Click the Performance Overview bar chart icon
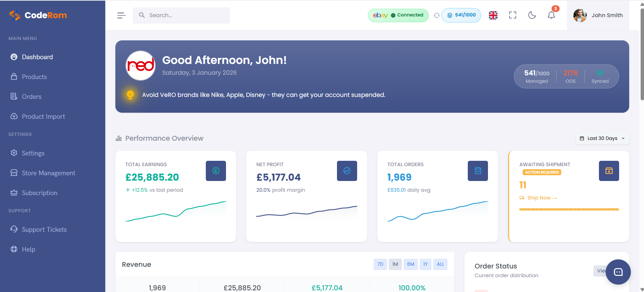 (118, 138)
